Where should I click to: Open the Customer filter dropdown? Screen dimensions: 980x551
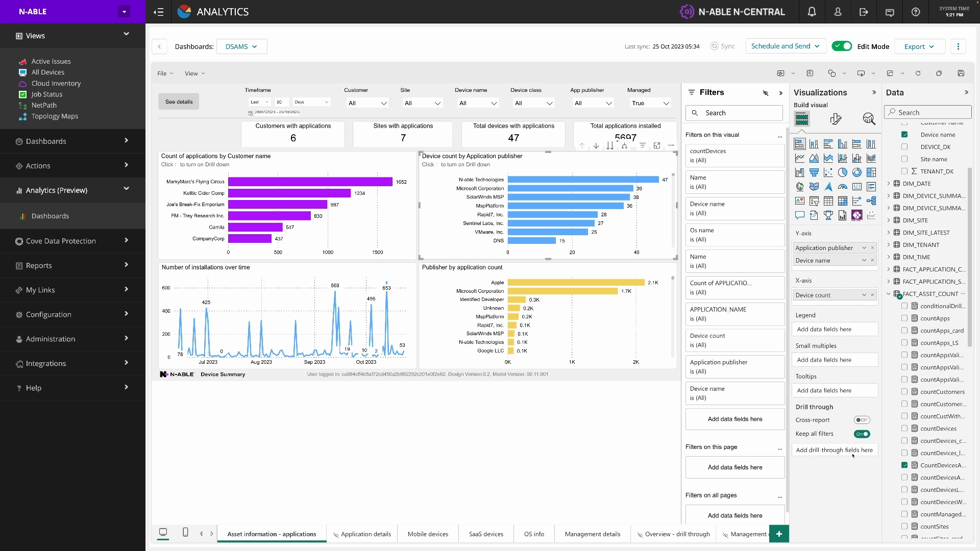pyautogui.click(x=367, y=103)
